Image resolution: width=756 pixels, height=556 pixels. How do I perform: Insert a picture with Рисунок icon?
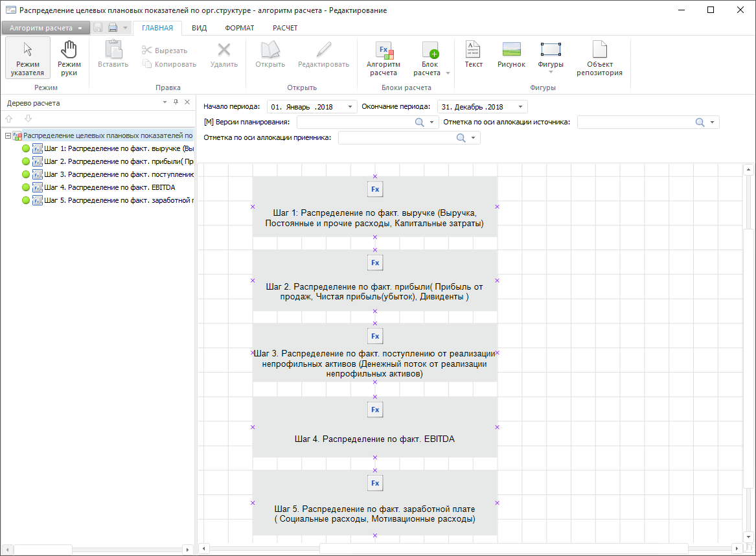click(511, 56)
